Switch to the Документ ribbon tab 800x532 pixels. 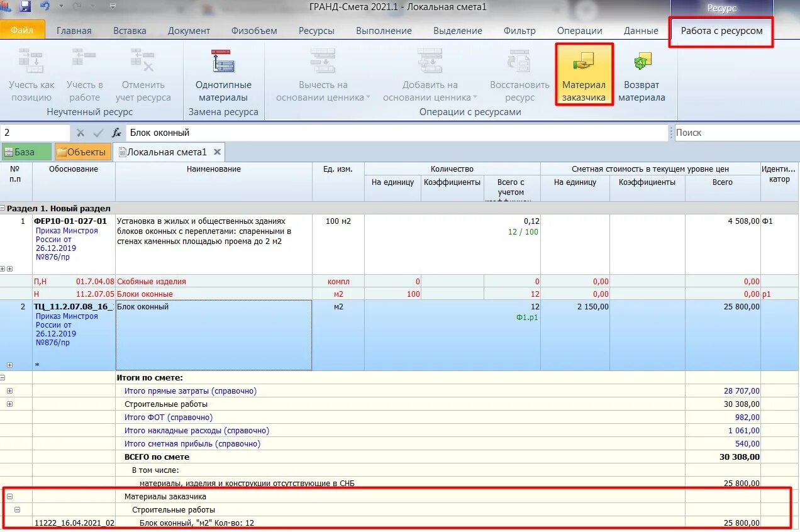click(189, 31)
